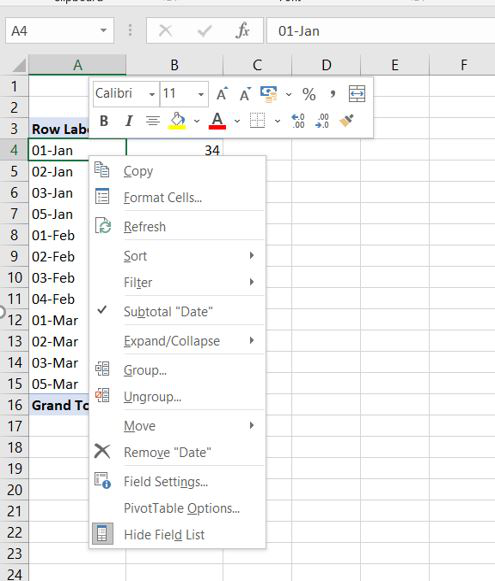Select cell with 01-Feb
Viewport: 495px width, 581px height.
(59, 235)
